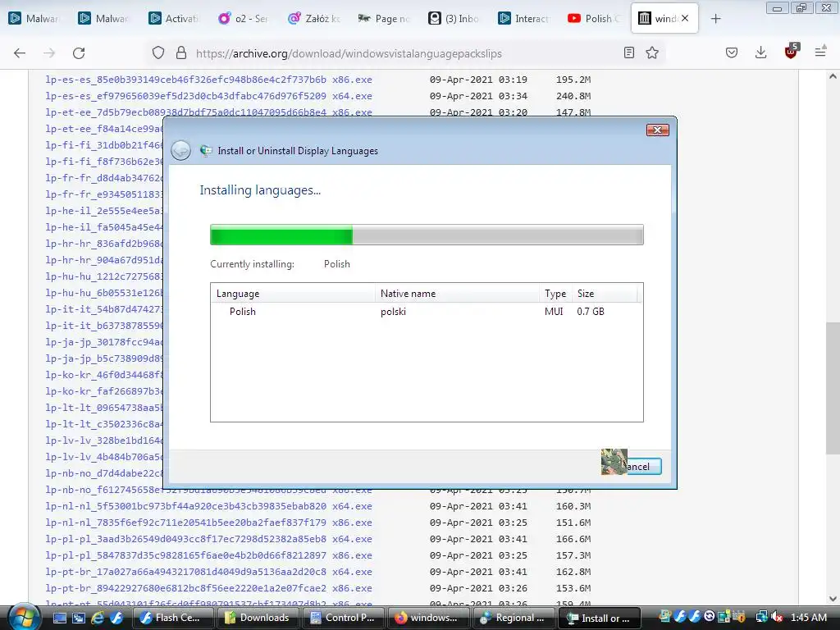Click Switch between windows quick launch icon
Screen dimensions: 840x630
point(79,619)
